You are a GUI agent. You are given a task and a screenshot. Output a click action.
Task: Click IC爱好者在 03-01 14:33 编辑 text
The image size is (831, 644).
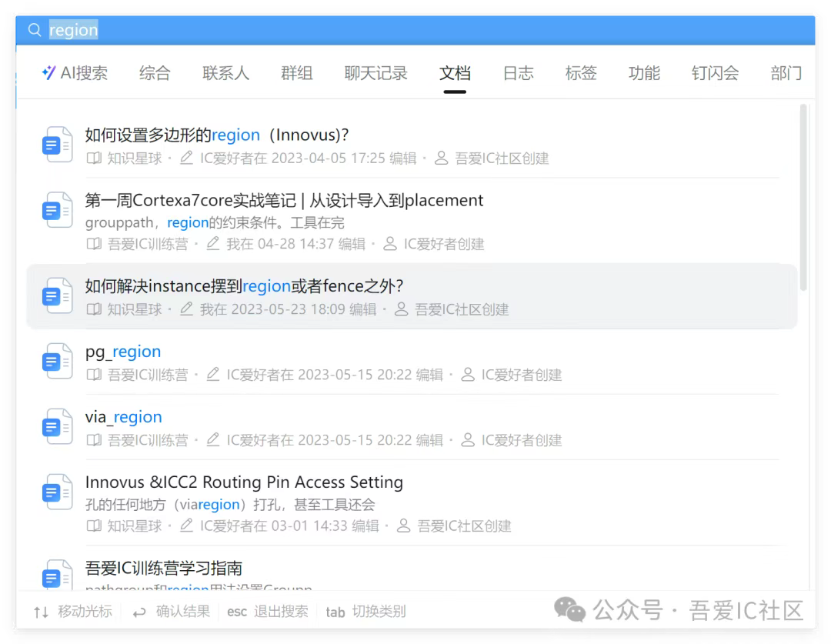click(289, 526)
